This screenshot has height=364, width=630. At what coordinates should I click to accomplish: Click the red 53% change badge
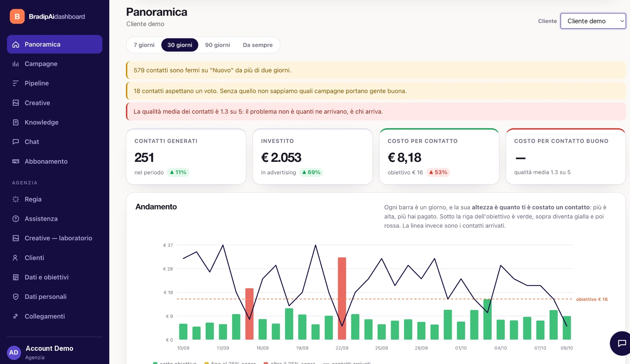point(438,172)
